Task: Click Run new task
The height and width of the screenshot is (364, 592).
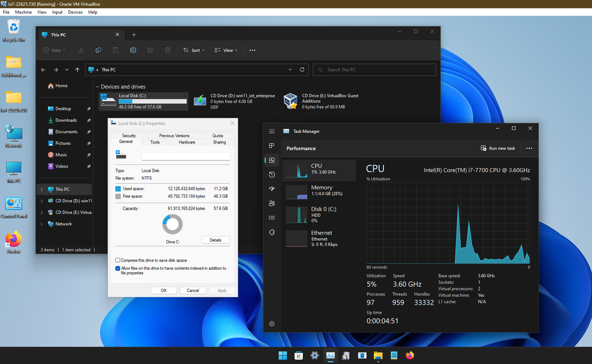Action: pos(498,148)
